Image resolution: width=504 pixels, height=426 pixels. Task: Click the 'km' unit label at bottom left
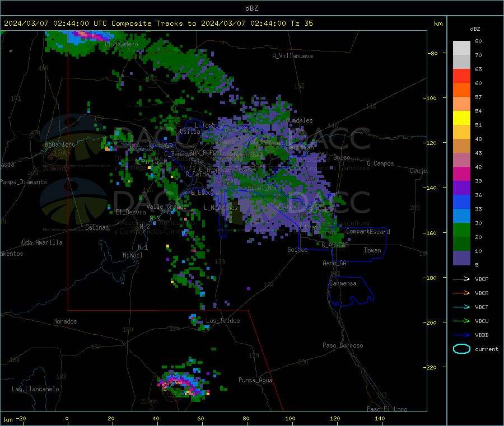tap(8, 420)
